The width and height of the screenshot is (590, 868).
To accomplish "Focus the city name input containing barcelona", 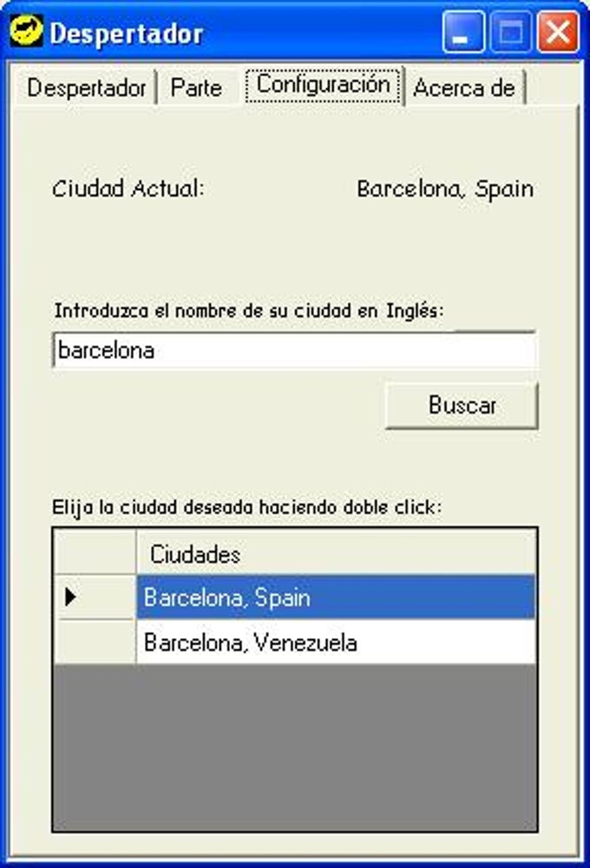I will [x=295, y=350].
